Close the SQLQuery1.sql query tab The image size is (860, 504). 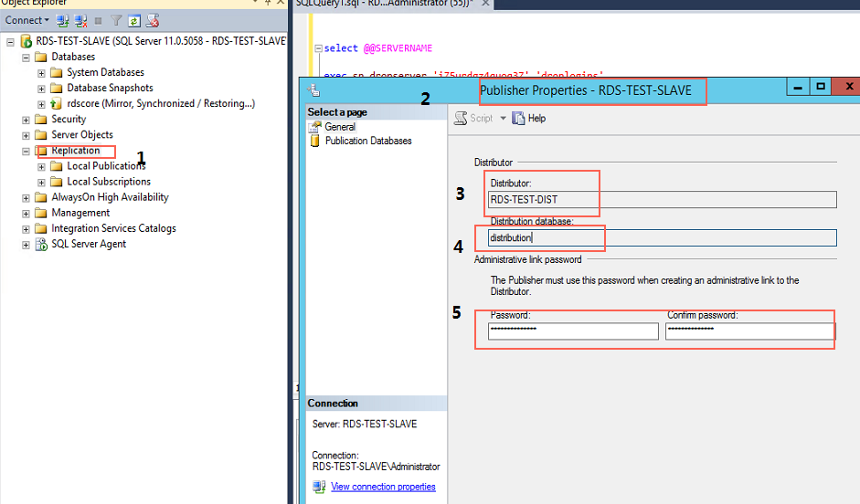485,4
